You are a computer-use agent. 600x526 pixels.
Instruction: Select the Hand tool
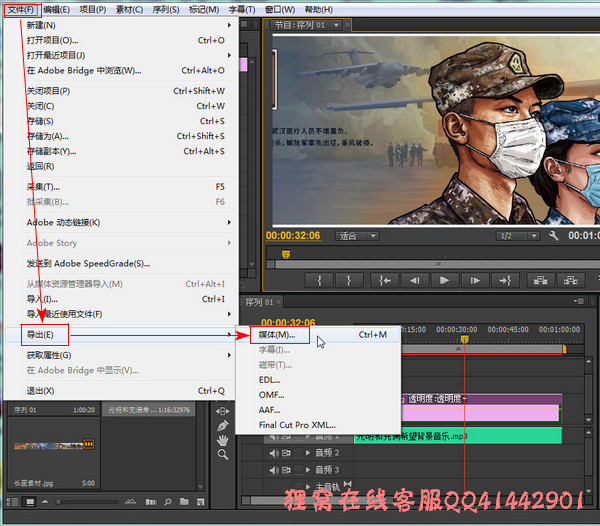point(223,440)
